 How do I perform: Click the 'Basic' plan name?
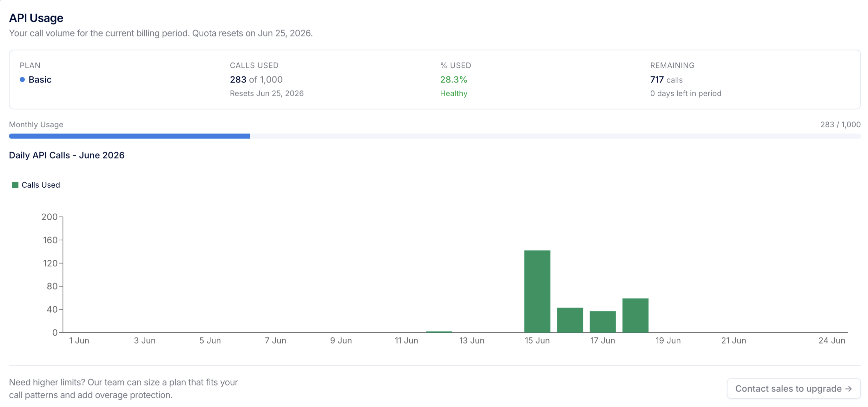(40, 80)
